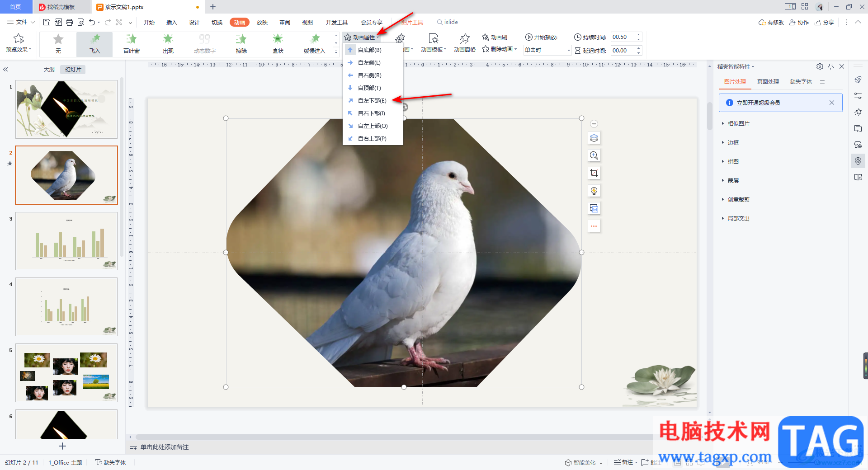Click the layers icon beside the picture
868x470 pixels.
coord(594,138)
